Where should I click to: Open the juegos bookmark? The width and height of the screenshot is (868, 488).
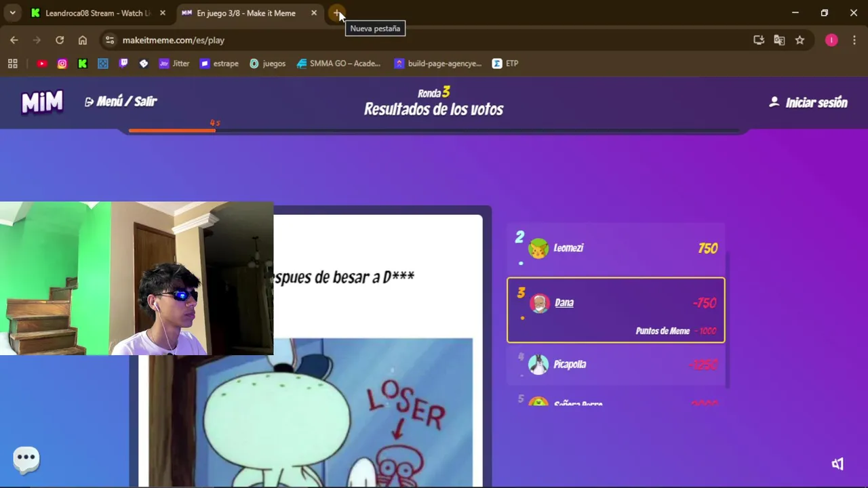[267, 64]
